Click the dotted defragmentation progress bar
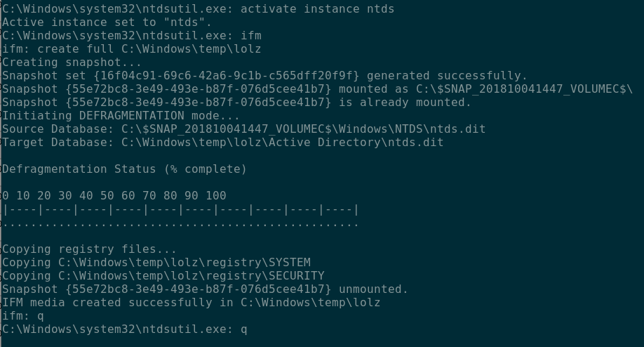The height and width of the screenshot is (347, 644). [180, 224]
